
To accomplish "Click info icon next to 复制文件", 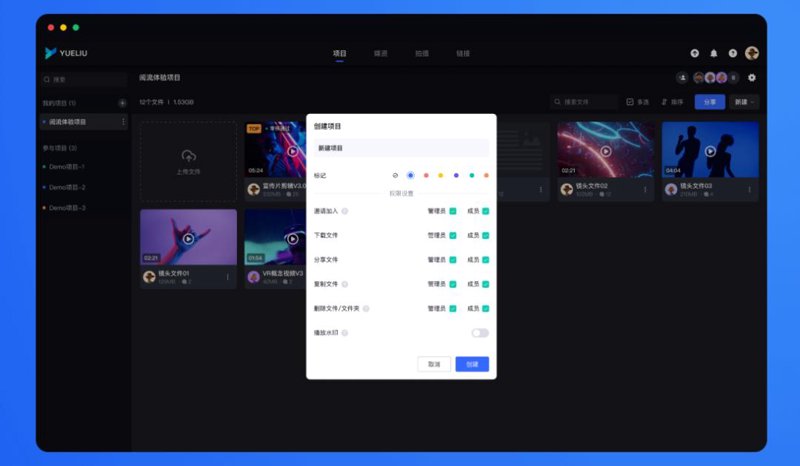I will click(345, 284).
